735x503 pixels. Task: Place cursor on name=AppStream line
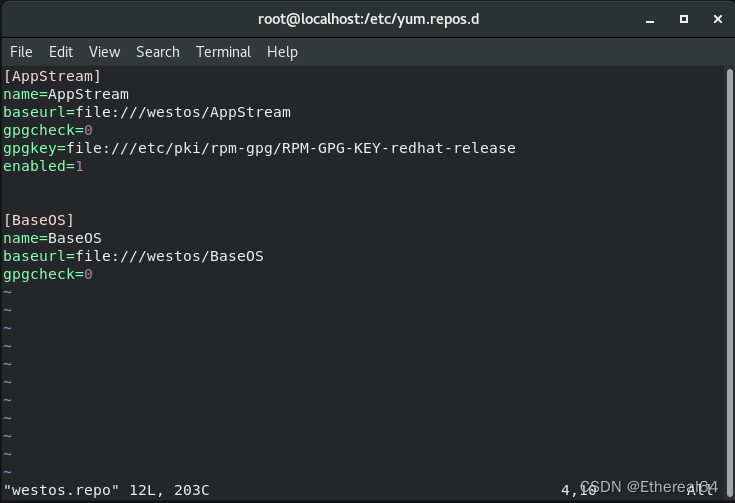(66, 94)
